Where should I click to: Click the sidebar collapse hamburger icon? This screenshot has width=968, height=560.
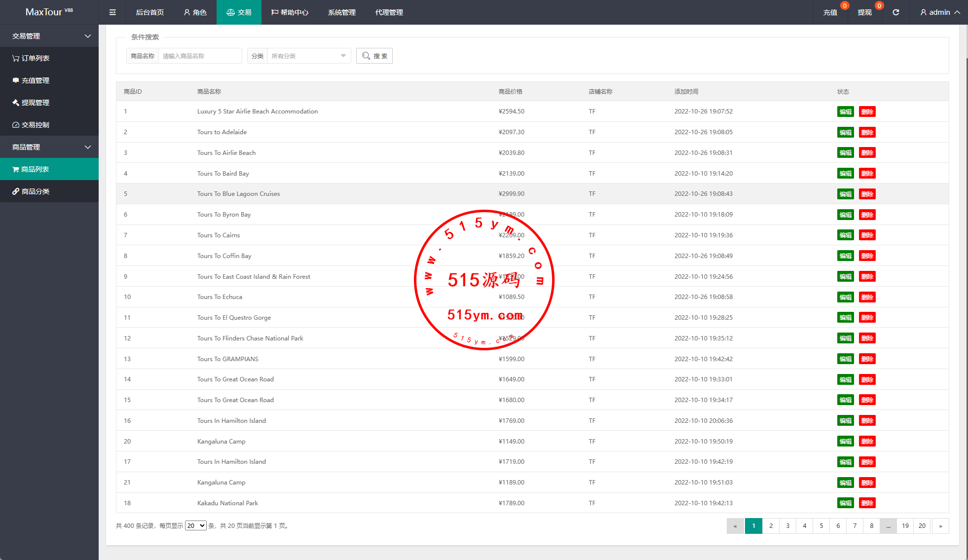tap(112, 12)
